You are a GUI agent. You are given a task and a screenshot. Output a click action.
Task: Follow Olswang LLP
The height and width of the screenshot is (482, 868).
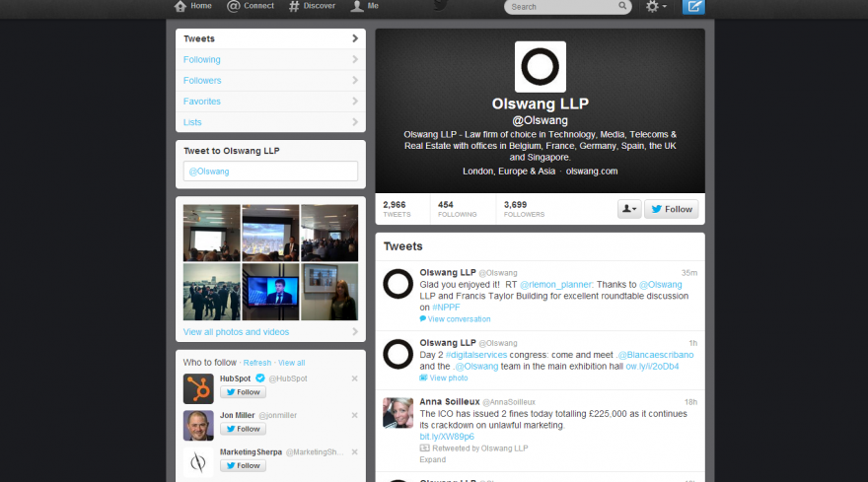[672, 209]
